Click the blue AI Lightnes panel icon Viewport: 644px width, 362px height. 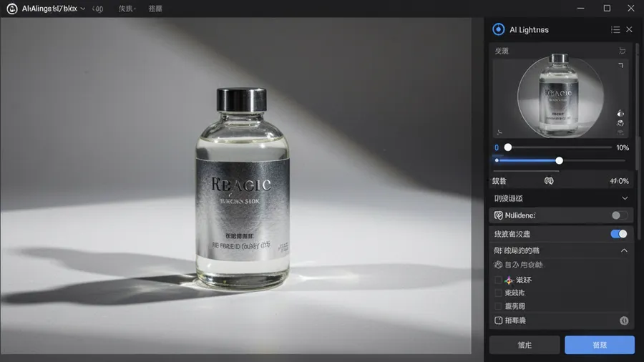(x=498, y=29)
